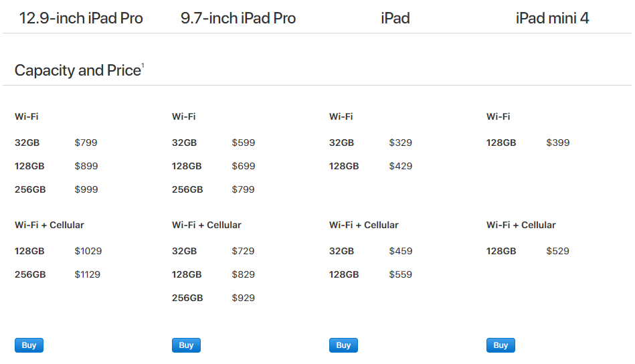Click Buy button in the iPad column

[x=343, y=345]
